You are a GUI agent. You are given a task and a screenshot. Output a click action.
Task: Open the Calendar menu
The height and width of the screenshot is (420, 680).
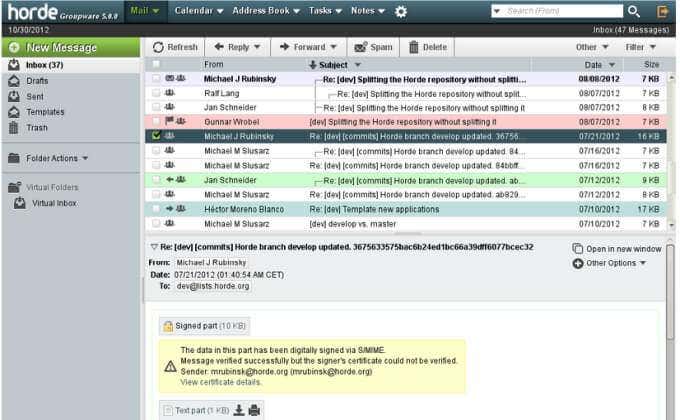tap(199, 11)
